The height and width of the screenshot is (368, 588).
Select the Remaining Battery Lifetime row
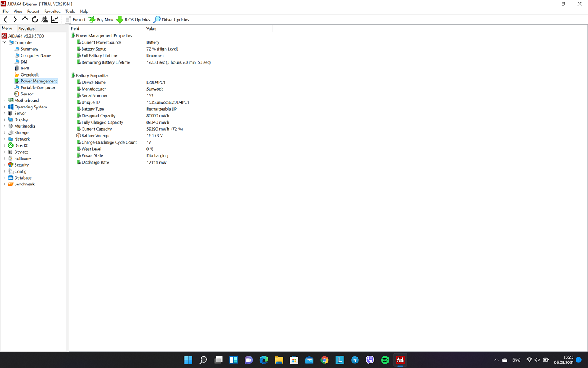click(143, 62)
